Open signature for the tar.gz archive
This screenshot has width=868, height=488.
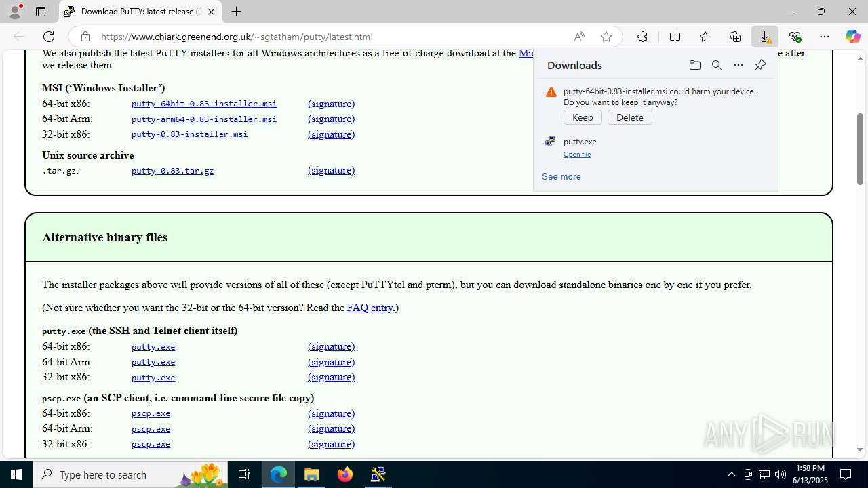pos(332,170)
